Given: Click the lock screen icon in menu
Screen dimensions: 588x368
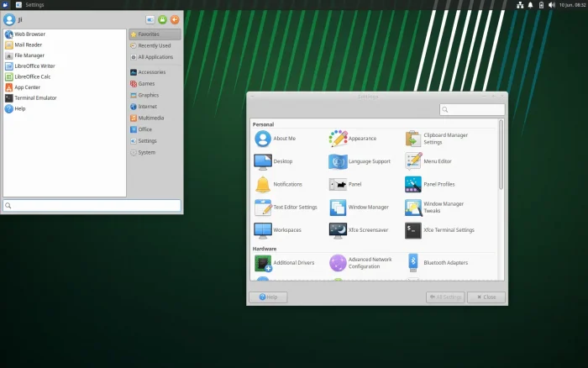Looking at the screenshot, I should (162, 19).
